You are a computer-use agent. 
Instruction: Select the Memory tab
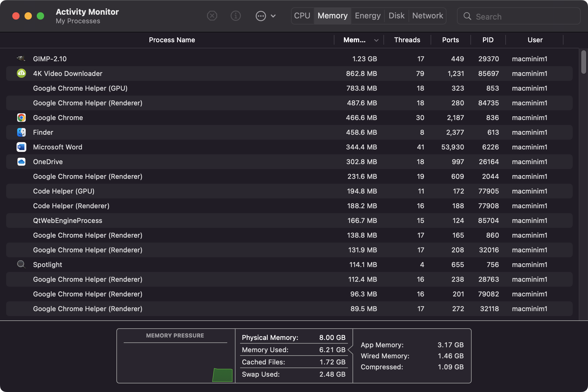click(x=333, y=16)
